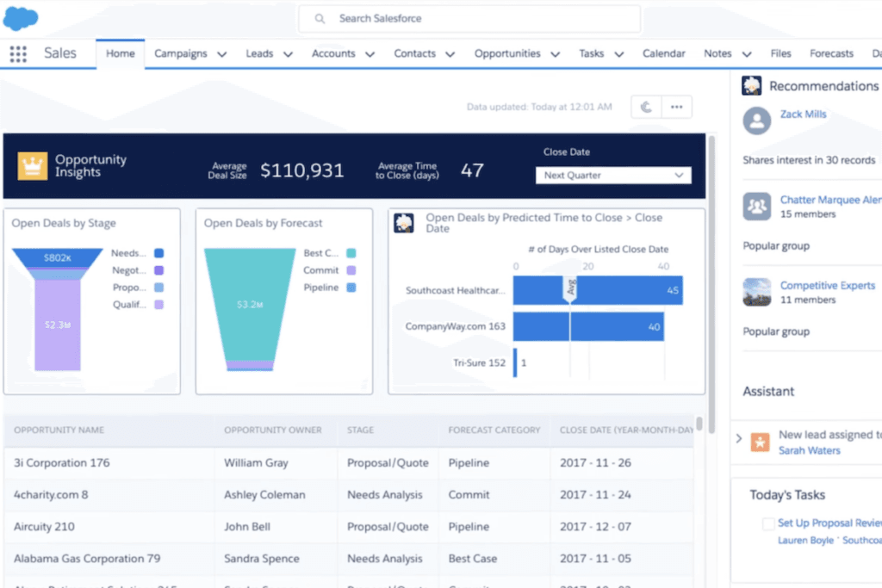The width and height of the screenshot is (882, 588).
Task: Open the Close Date Next Quarter dropdown
Action: [613, 176]
